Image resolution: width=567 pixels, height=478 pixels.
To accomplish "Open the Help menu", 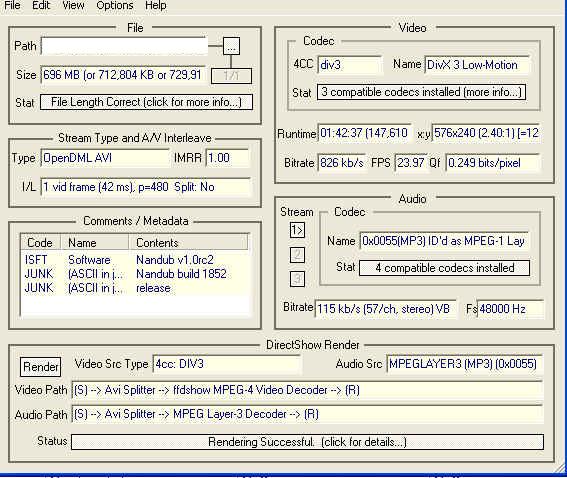I will (x=155, y=5).
